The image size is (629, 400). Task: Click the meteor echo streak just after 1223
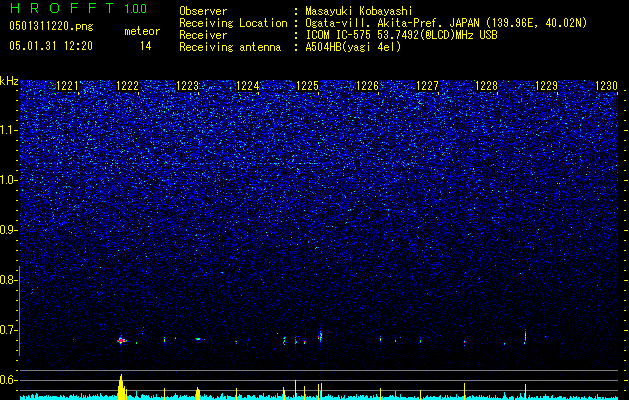198,339
